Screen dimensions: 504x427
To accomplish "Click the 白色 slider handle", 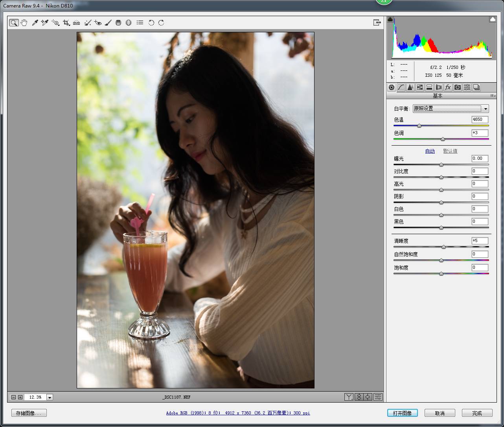I will [x=441, y=215].
